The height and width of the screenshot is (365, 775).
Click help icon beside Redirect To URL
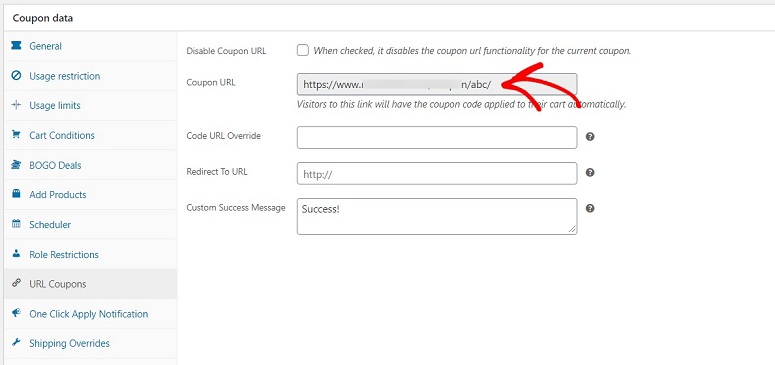coord(590,173)
